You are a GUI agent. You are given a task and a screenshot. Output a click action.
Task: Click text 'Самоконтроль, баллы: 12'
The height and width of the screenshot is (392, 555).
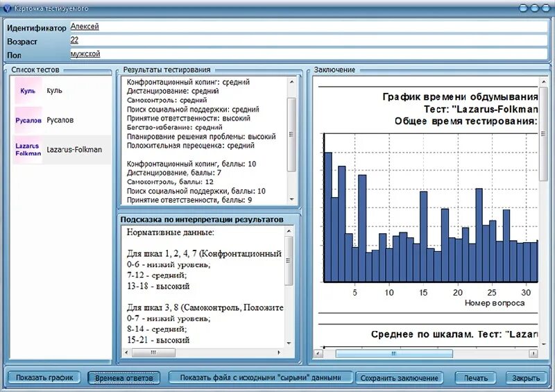click(170, 182)
